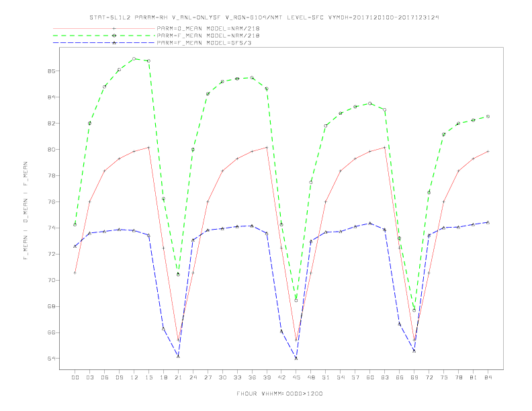
Task: Click y-axis tick label 76
Action: [x=50, y=201]
